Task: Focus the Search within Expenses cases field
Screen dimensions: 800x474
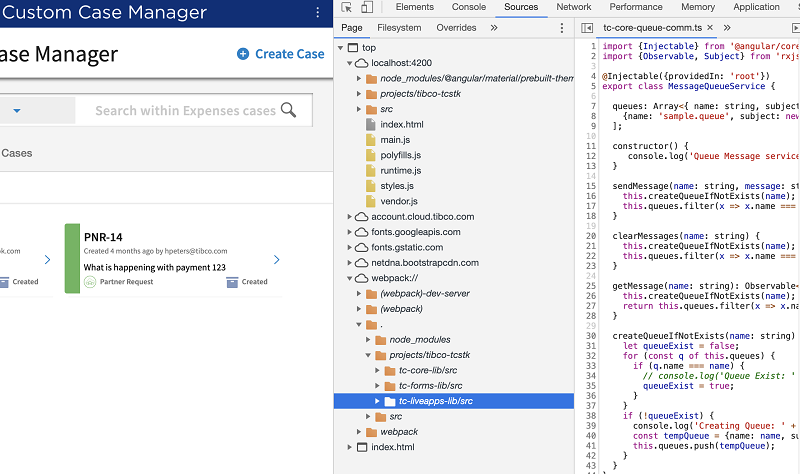Action: pos(185,110)
